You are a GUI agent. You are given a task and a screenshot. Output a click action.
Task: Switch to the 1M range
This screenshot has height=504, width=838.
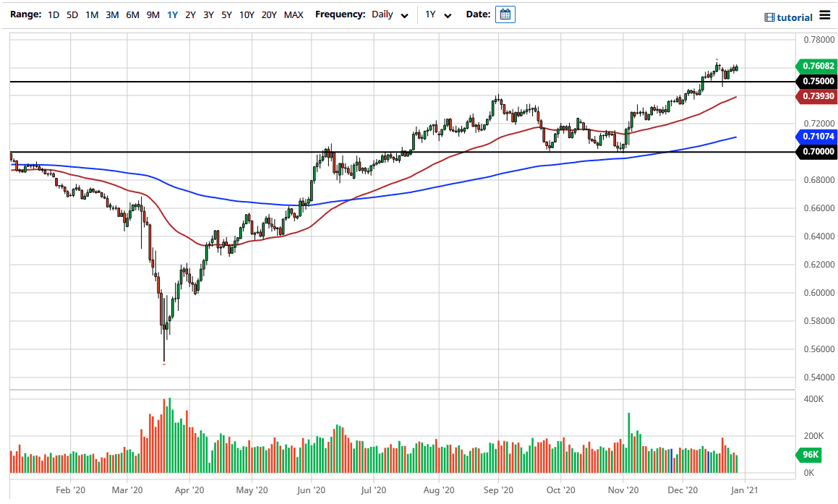point(91,14)
